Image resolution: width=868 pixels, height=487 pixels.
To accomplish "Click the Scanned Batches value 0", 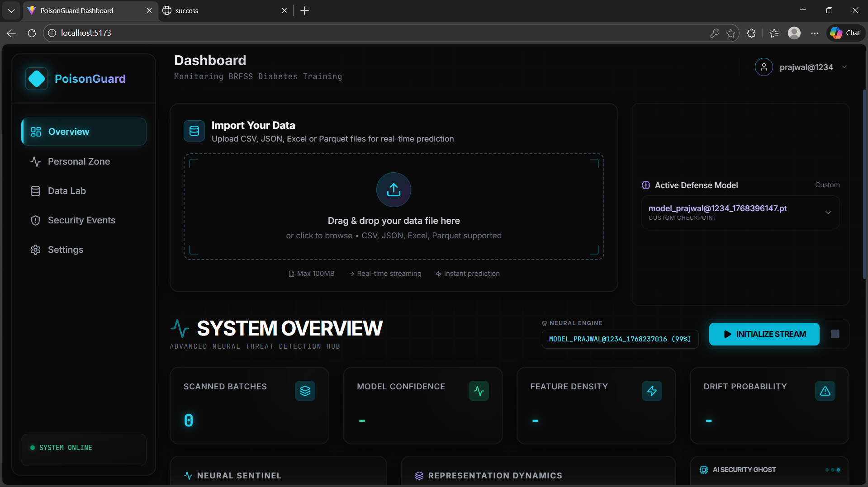I will (x=189, y=421).
